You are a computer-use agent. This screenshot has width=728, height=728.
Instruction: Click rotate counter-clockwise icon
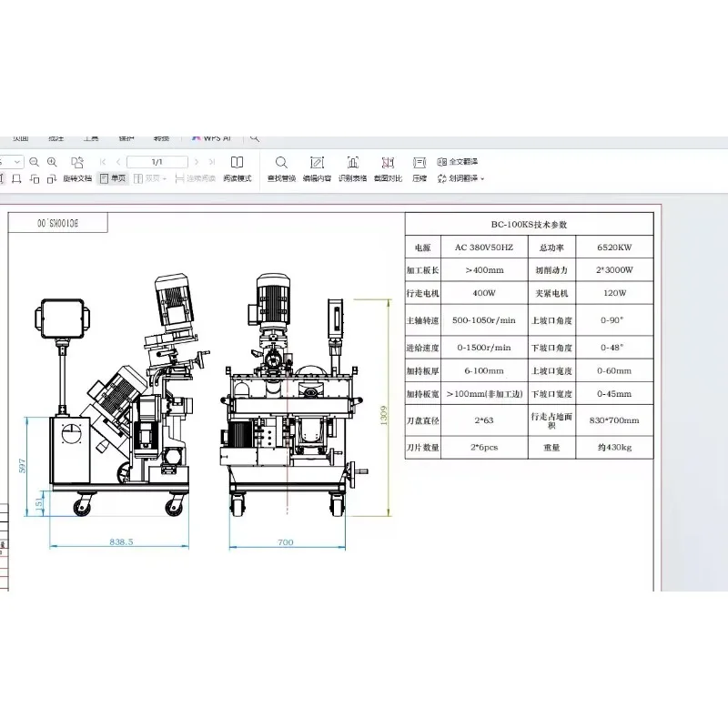[35, 178]
